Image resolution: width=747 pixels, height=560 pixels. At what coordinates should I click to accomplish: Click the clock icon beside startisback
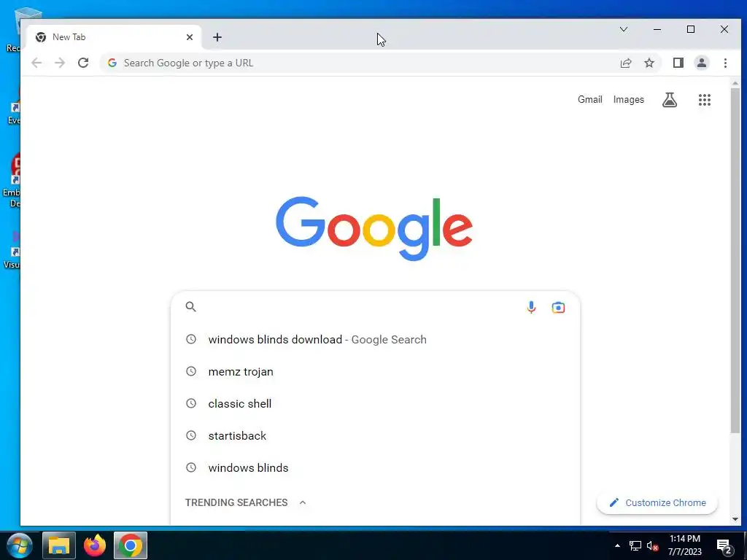[x=191, y=435]
